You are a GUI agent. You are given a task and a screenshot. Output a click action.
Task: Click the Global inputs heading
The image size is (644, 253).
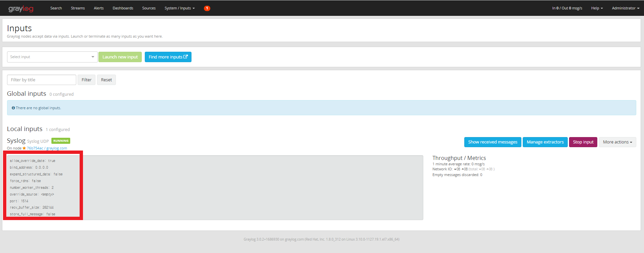27,94
